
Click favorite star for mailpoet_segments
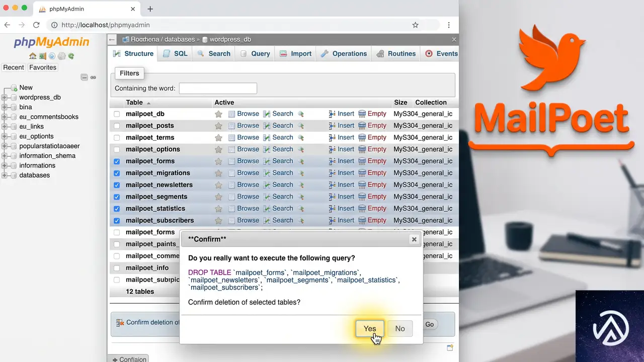218,197
